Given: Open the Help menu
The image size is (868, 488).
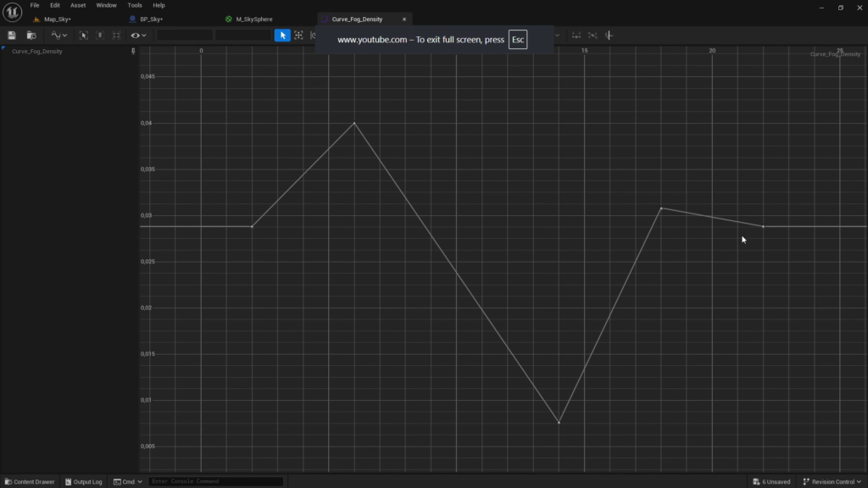Looking at the screenshot, I should 159,6.
